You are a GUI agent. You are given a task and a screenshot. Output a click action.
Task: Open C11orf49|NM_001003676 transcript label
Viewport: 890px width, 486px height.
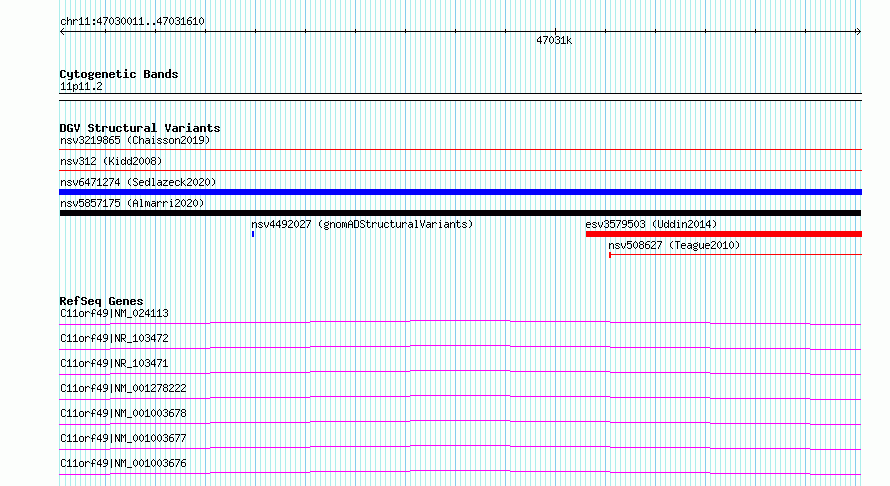(123, 463)
